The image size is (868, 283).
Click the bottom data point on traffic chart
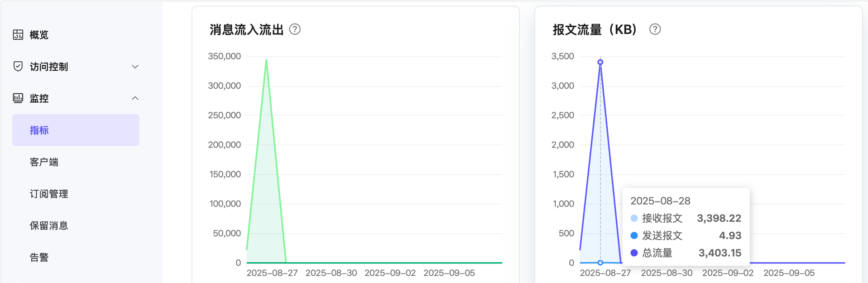pos(600,263)
